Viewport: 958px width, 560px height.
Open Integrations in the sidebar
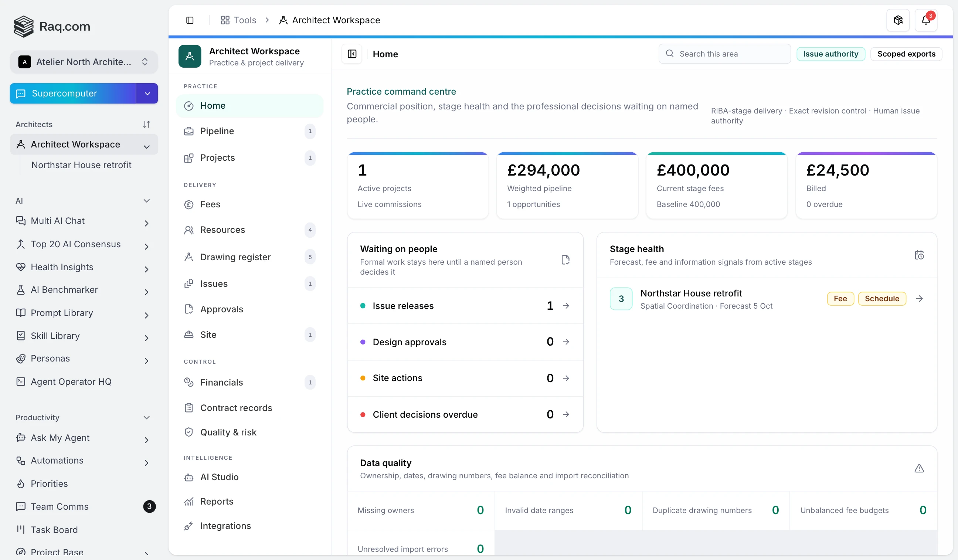(249, 526)
